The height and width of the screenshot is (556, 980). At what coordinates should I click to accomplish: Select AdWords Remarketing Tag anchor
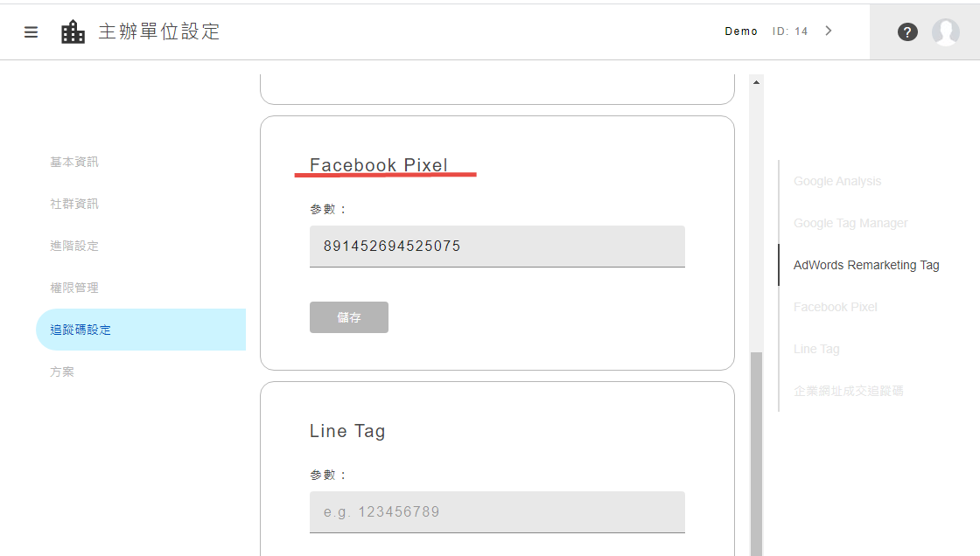[x=866, y=265]
